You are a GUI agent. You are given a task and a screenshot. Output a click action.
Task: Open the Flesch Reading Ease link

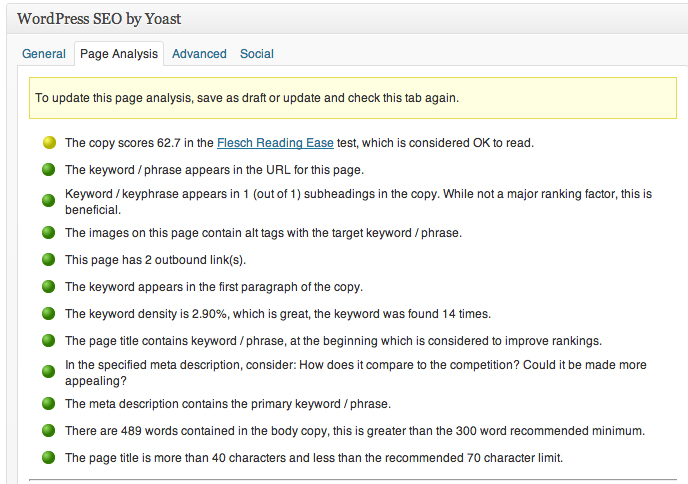(x=262, y=143)
